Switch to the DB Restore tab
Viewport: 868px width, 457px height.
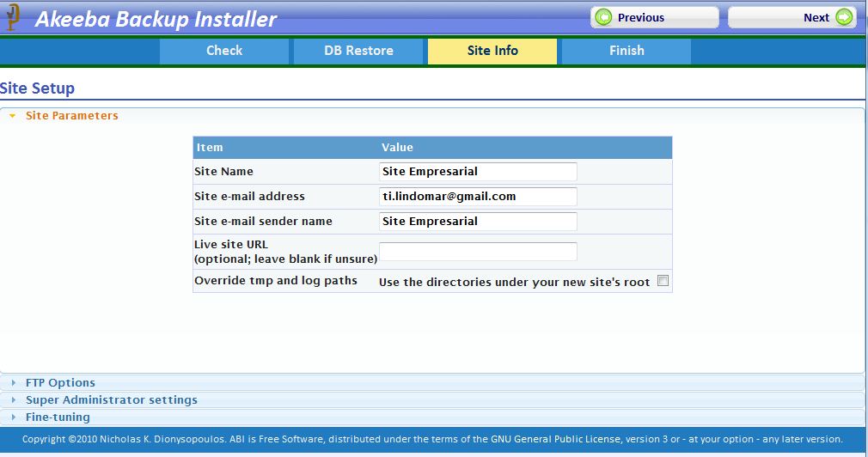pyautogui.click(x=358, y=51)
